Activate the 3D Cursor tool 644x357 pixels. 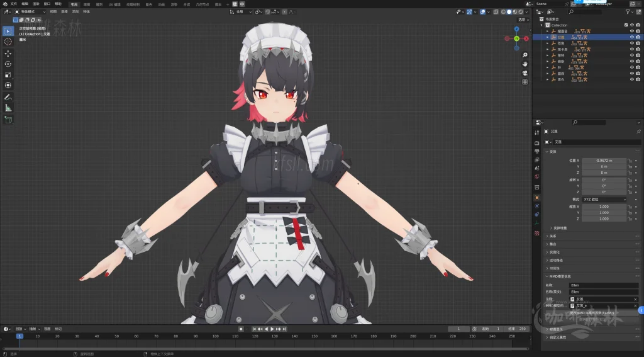(x=8, y=42)
